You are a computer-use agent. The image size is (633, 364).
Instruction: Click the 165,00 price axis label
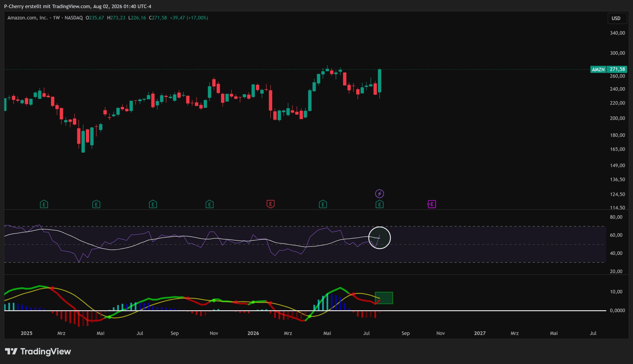(x=617, y=149)
